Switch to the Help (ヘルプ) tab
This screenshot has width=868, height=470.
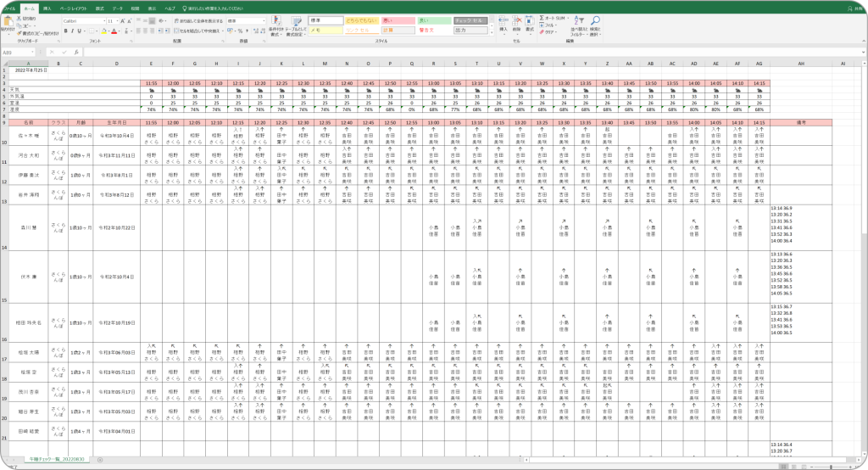170,8
